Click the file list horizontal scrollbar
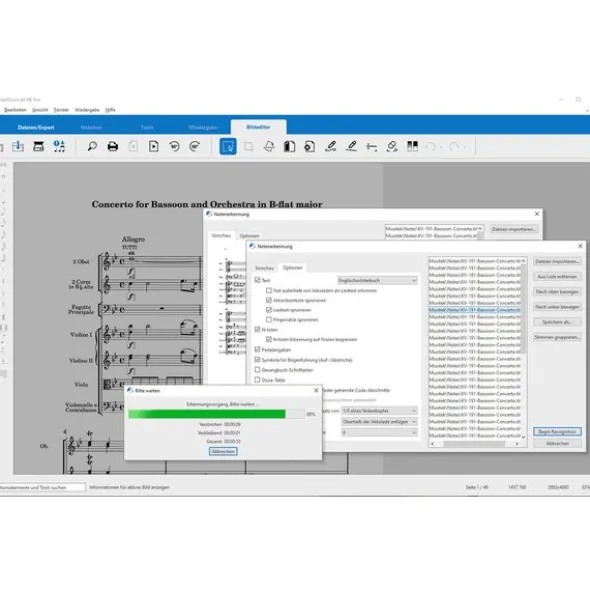590x591 pixels. [474, 444]
